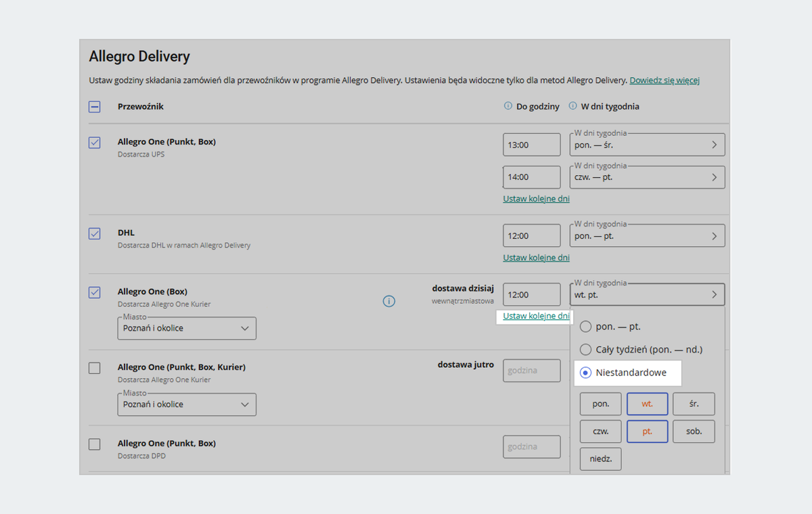This screenshot has width=812, height=514.
Task: Choose the Niestandardowe radio option
Action: click(586, 373)
